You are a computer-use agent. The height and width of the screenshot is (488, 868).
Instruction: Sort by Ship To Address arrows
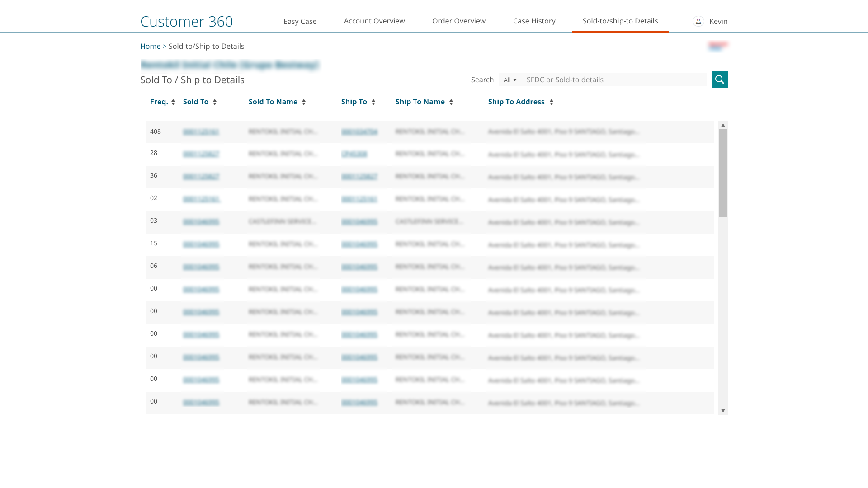click(x=552, y=102)
